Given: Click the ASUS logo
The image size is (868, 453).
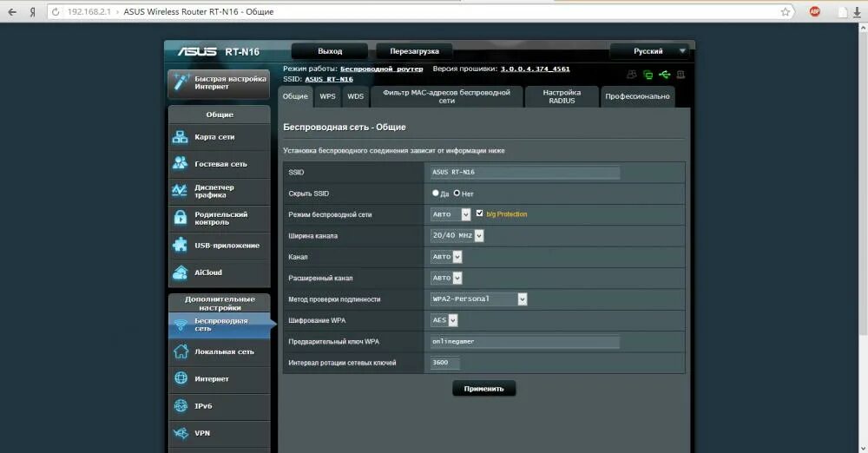Looking at the screenshot, I should 197,51.
